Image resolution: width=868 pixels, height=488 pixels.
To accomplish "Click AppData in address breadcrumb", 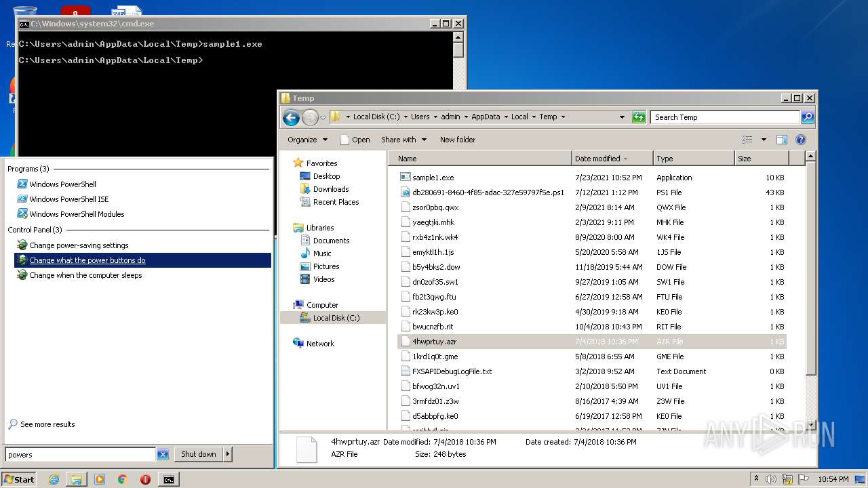I will click(486, 117).
